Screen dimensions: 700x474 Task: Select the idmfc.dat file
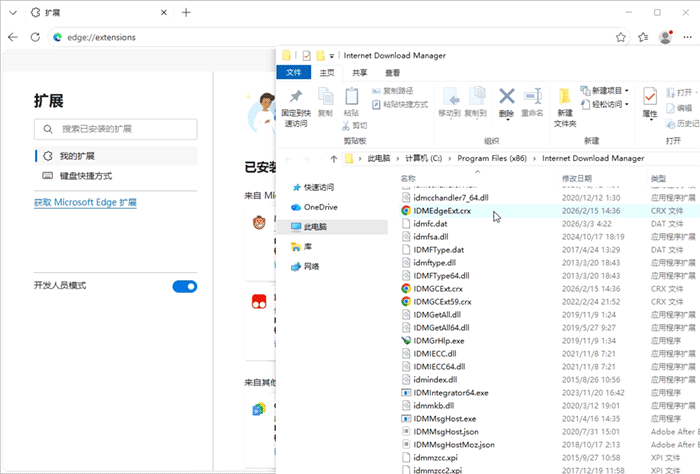[x=430, y=224]
